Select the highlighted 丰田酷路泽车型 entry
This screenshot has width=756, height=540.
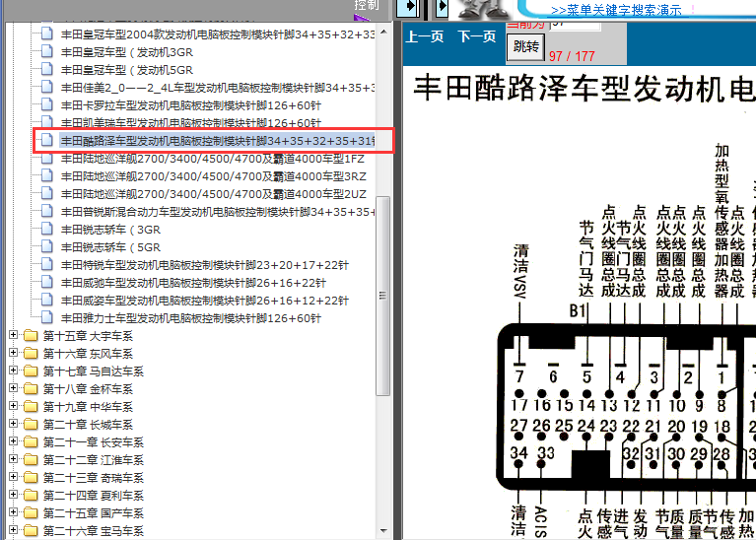tap(217, 141)
